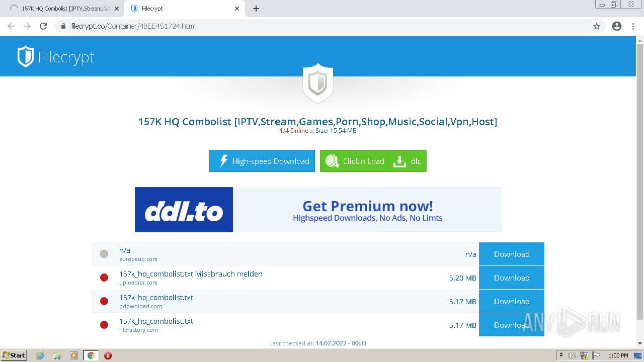Click the Missbrauch melden link
This screenshot has width=644, height=362.
point(229,274)
